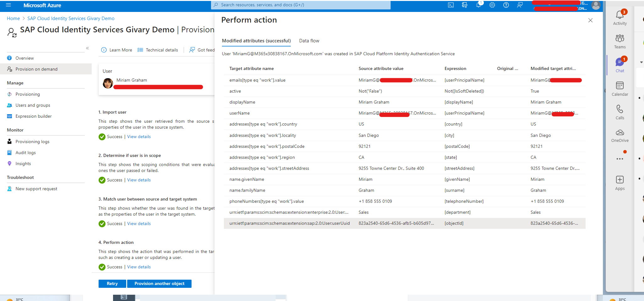644x301 pixels.
Task: Open Expression builder
Action: coord(34,116)
